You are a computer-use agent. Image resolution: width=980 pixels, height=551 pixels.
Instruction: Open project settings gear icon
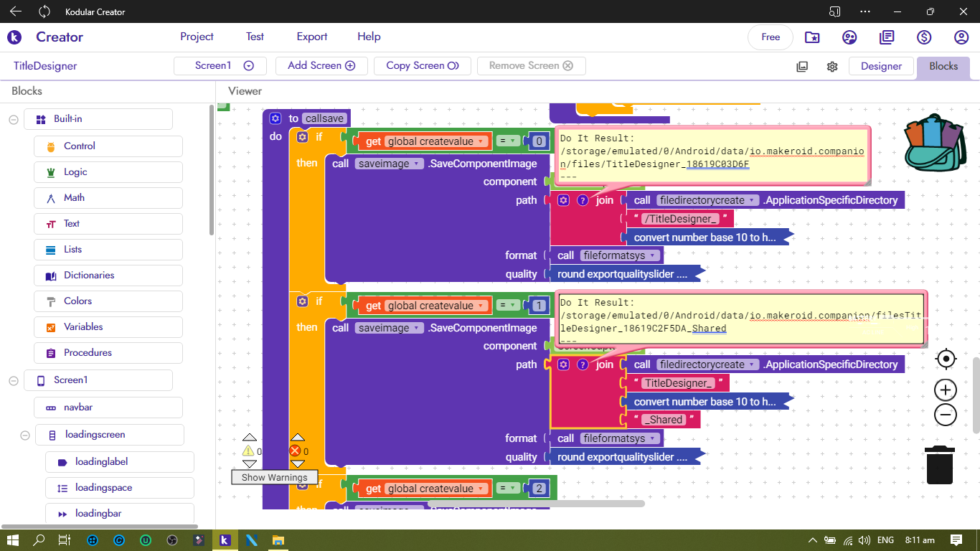click(832, 67)
